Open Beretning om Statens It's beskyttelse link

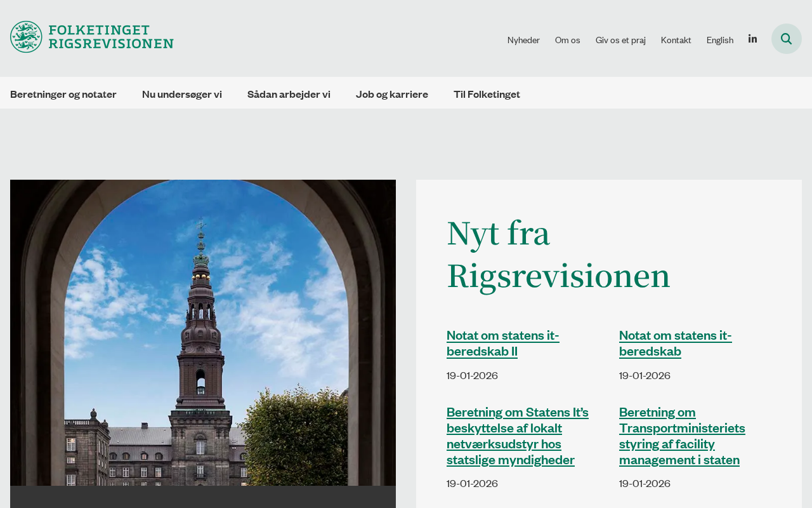pos(518,436)
